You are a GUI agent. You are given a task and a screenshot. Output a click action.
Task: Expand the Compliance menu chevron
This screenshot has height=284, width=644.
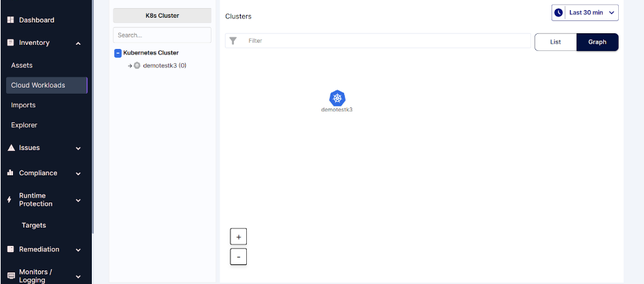78,174
